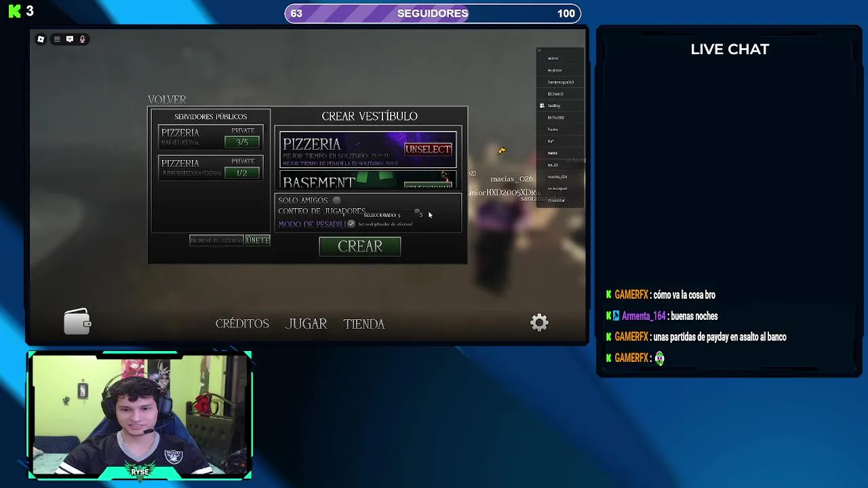Close the player list with X
The image size is (868, 488).
[x=539, y=51]
